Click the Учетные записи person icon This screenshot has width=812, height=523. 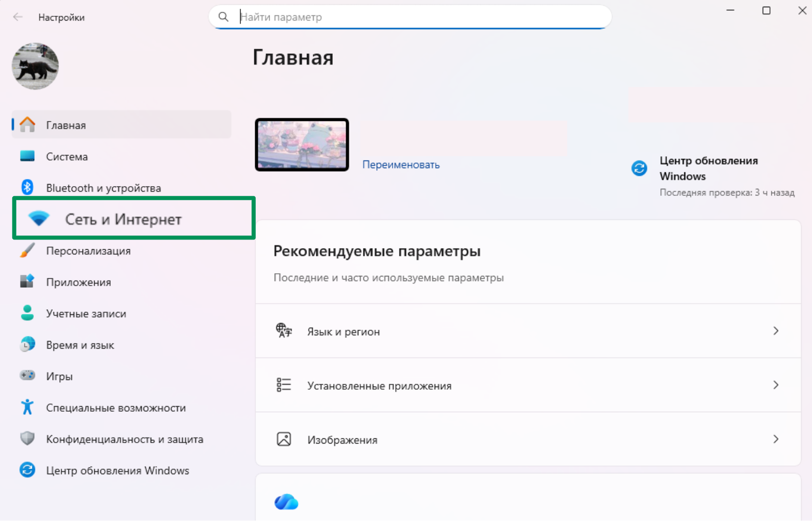click(27, 313)
